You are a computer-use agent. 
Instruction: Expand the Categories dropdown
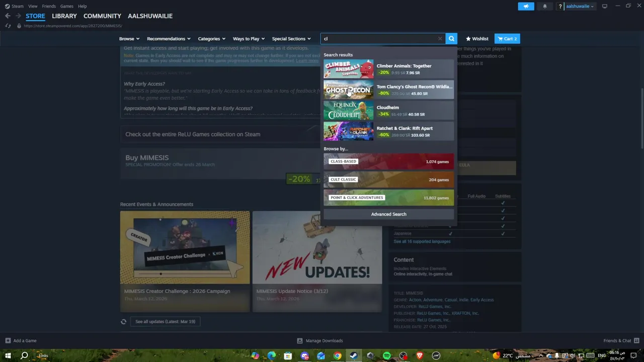pos(211,39)
